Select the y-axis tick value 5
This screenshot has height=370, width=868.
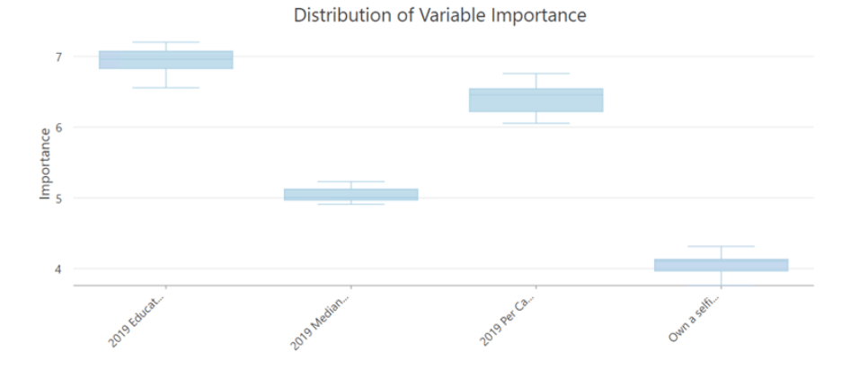(x=58, y=198)
